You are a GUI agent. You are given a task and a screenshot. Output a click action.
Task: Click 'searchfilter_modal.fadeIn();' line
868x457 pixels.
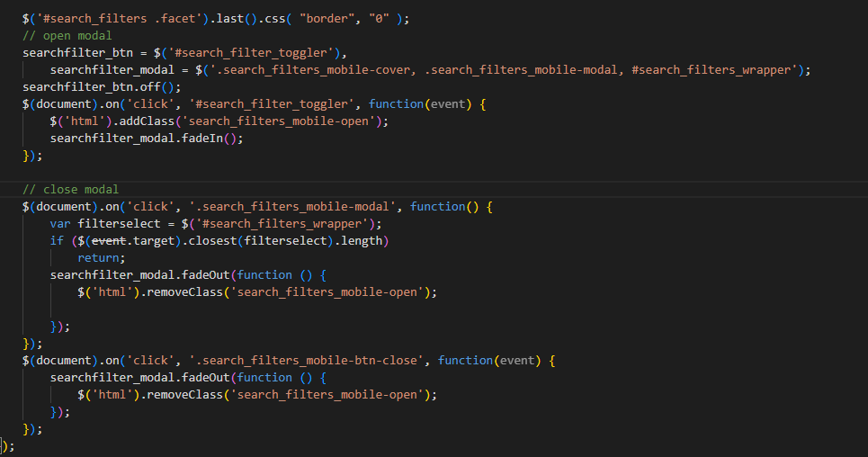147,139
